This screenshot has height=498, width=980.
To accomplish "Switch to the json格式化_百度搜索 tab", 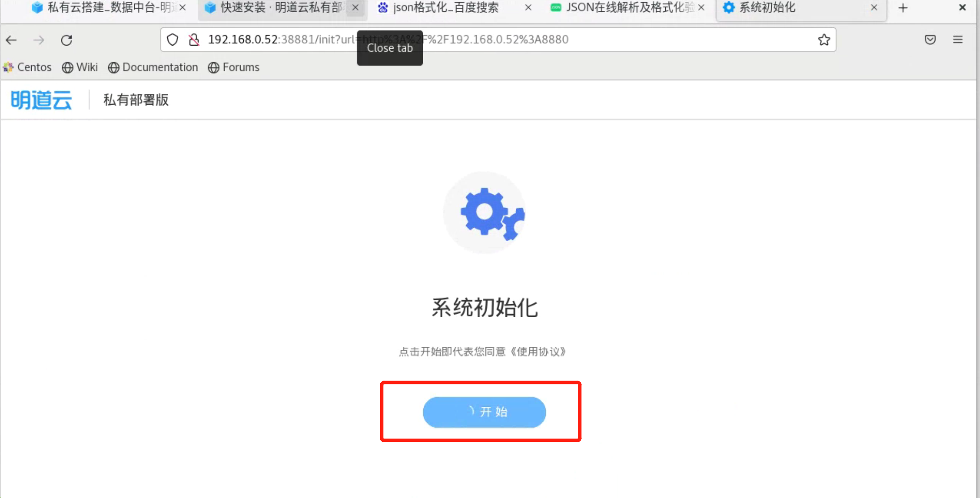I will click(x=446, y=8).
